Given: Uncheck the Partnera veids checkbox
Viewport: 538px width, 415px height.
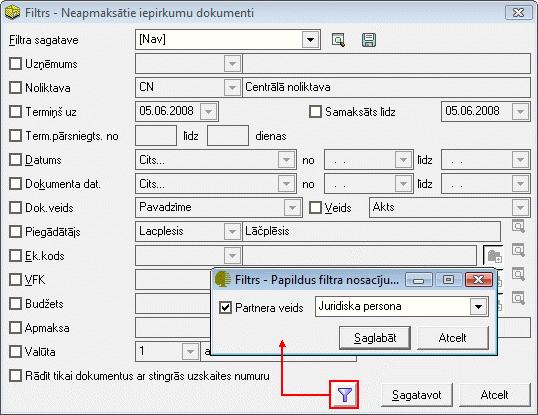Looking at the screenshot, I should tap(225, 307).
